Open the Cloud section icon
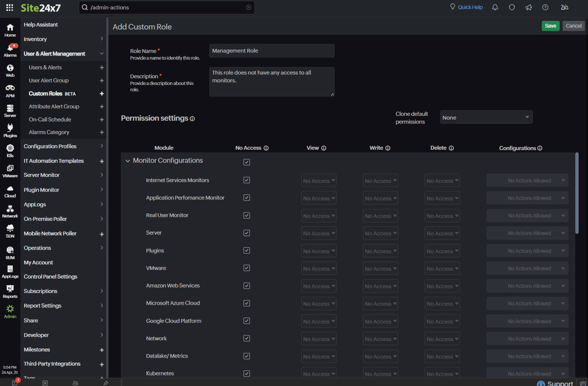588x386 pixels. [x=10, y=191]
